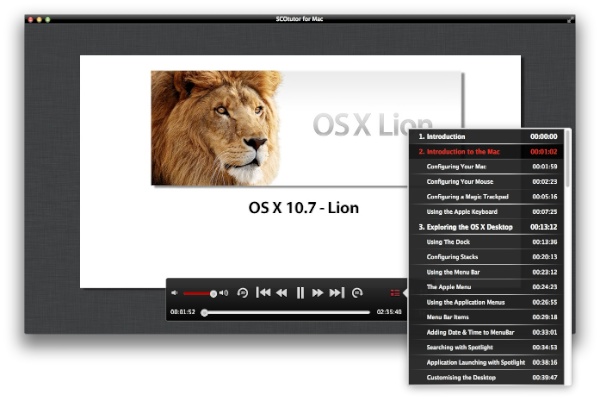
Task: Click the elapsed time 00:01:52
Action: (x=183, y=312)
